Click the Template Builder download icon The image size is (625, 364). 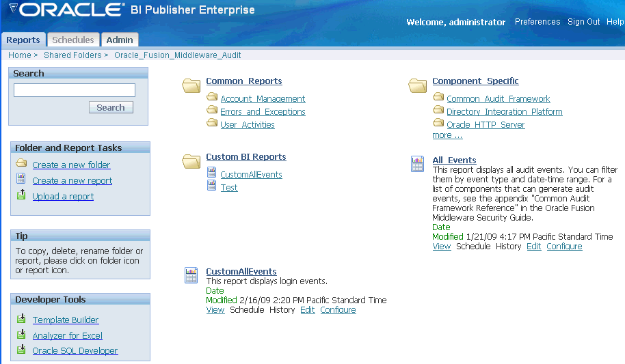pos(21,319)
